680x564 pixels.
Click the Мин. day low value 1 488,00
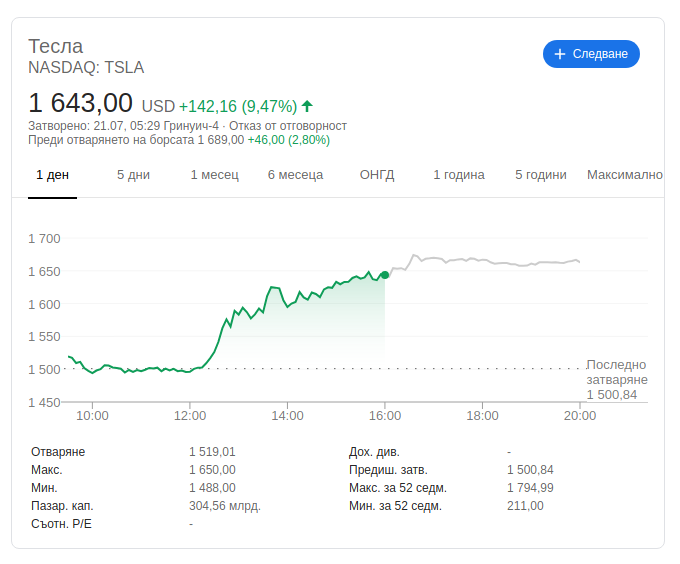click(212, 488)
